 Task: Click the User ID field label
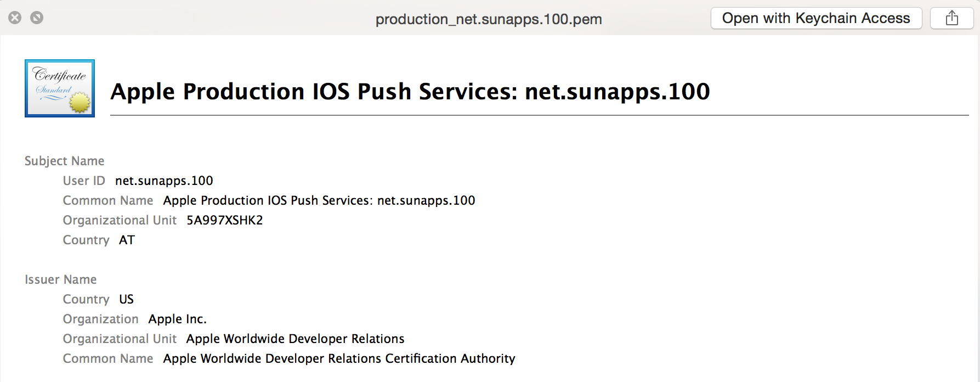(x=84, y=181)
